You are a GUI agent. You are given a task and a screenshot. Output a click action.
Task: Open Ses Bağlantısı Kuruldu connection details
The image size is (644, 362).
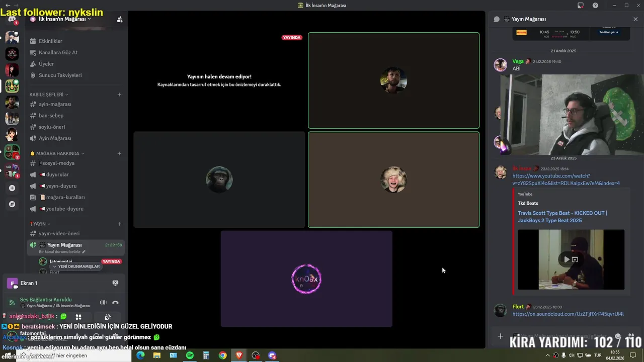(46, 300)
